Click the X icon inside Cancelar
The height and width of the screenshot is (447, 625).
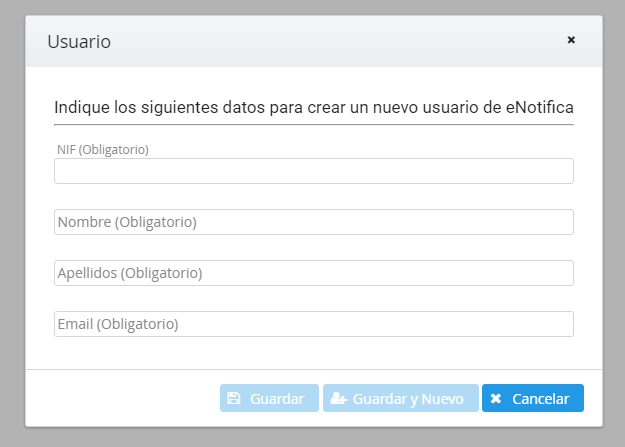[496, 398]
